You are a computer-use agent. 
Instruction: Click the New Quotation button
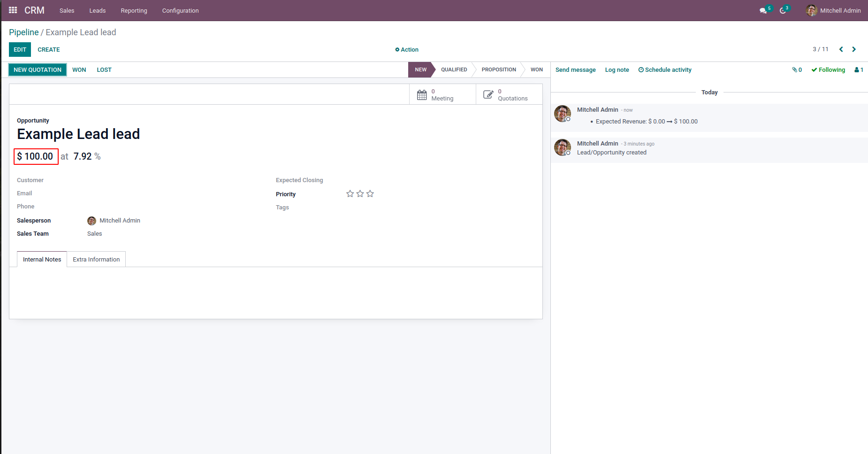click(x=38, y=70)
